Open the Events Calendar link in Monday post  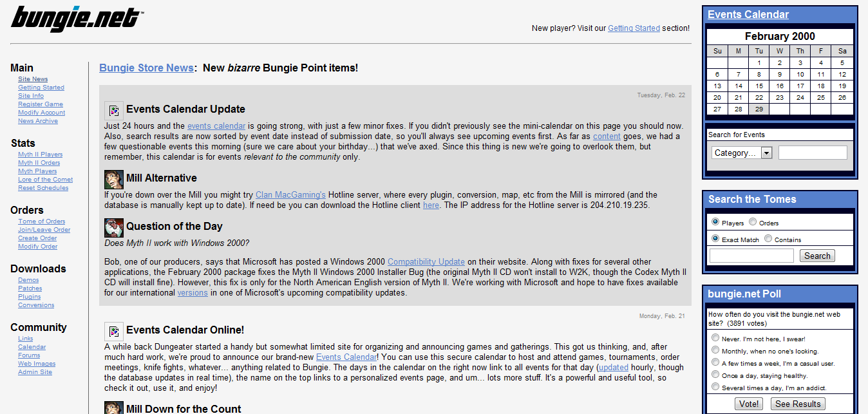346,357
